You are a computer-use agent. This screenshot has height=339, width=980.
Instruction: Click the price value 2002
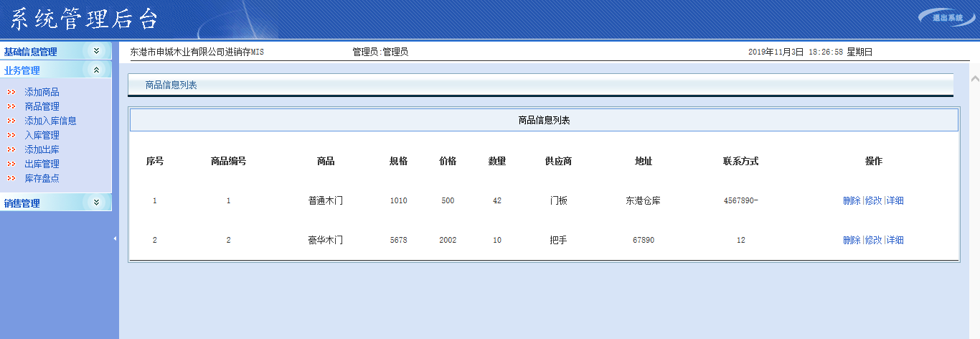pos(448,240)
